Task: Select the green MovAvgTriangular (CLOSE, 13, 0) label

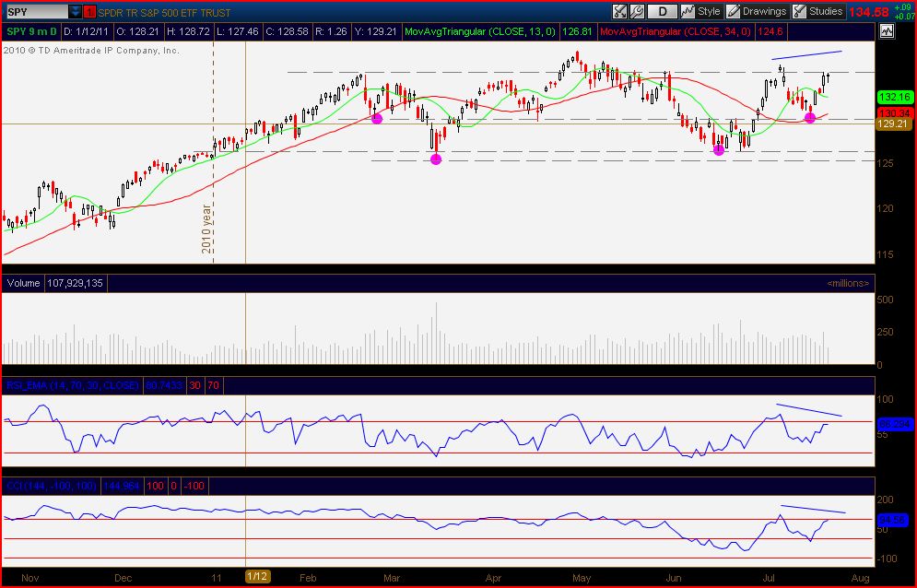Action: (x=480, y=31)
